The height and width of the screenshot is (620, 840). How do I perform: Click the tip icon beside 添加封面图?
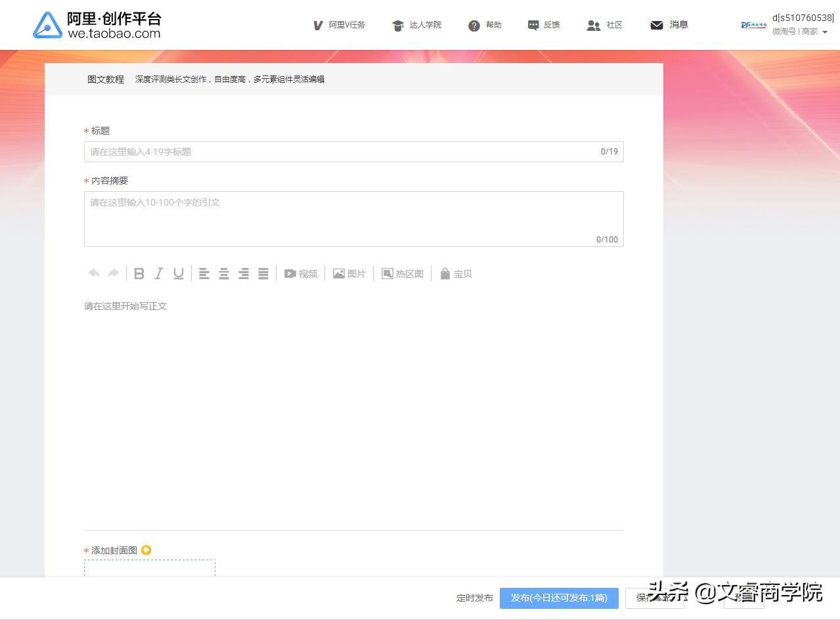coord(146,550)
